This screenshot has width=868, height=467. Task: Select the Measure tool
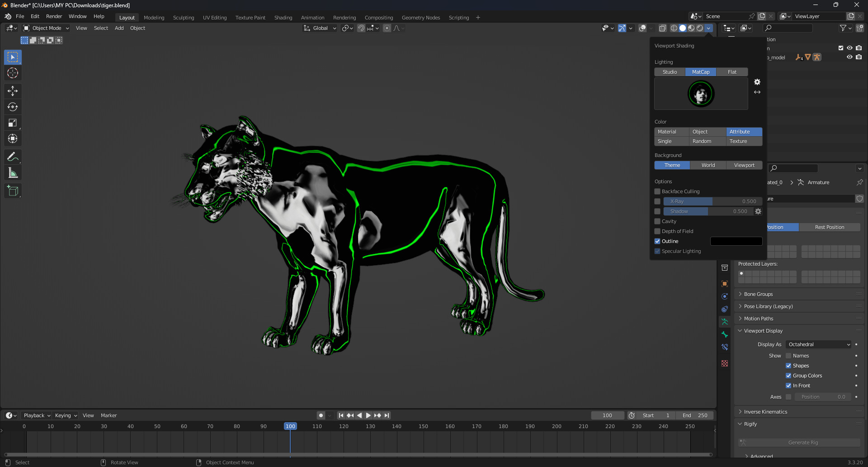(13, 173)
